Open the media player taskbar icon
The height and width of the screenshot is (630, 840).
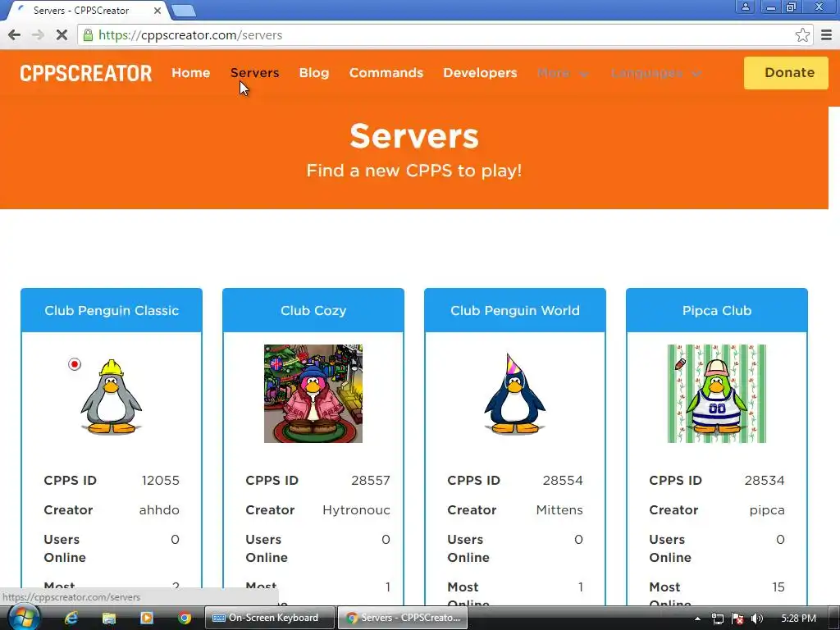pos(146,619)
